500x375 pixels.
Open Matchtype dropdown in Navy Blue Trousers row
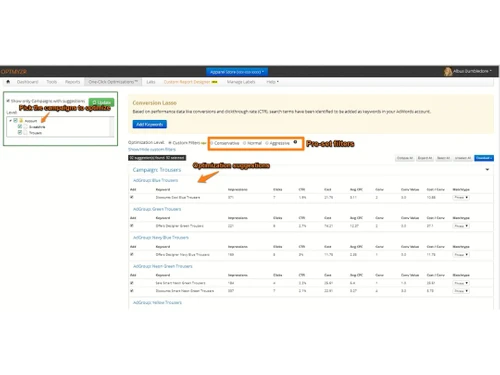click(461, 255)
